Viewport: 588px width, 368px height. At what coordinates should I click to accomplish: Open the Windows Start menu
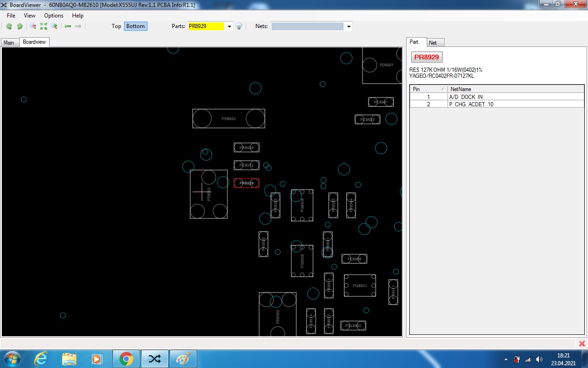tap(11, 359)
